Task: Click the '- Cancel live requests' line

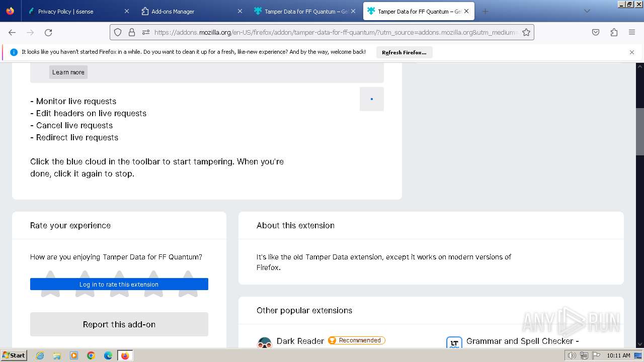Action: point(71,125)
